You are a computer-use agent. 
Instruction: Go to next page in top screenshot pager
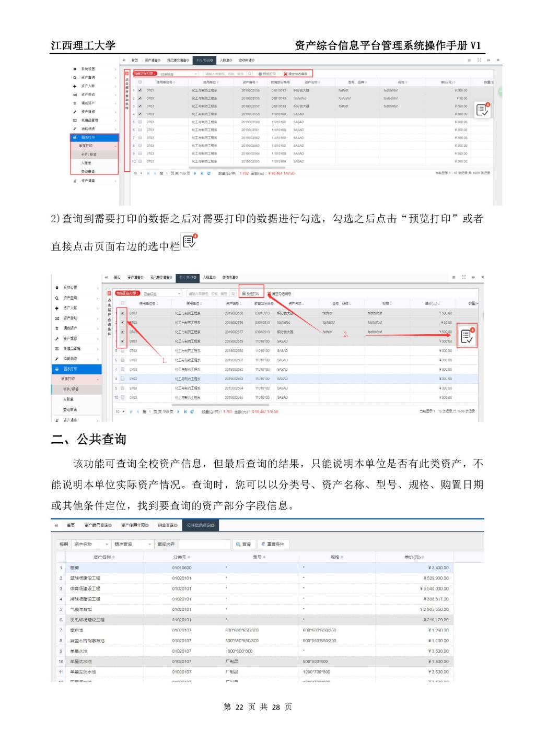(195, 173)
